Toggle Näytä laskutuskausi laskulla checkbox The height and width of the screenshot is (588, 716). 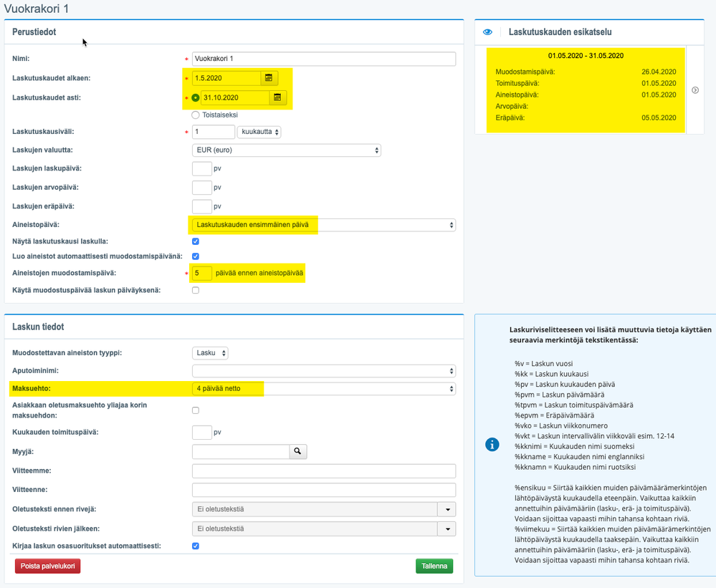(196, 241)
